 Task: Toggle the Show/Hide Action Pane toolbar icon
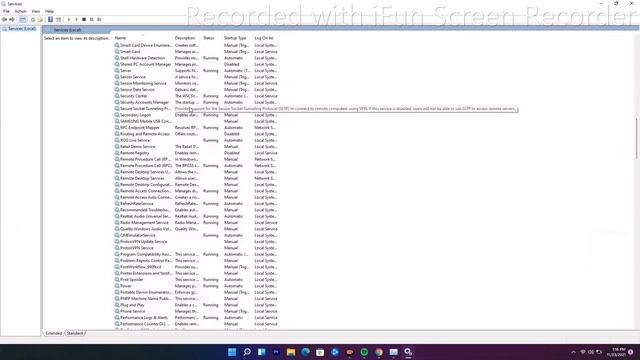58,19
